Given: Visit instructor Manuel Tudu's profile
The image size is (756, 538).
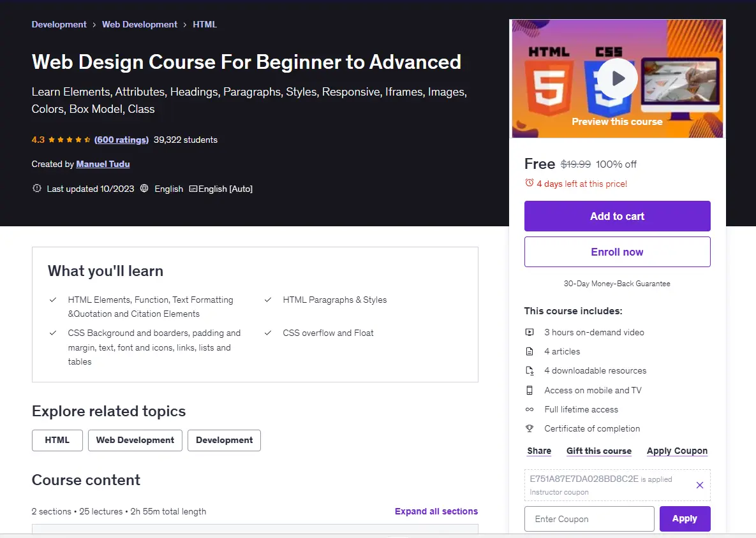Looking at the screenshot, I should click(103, 164).
